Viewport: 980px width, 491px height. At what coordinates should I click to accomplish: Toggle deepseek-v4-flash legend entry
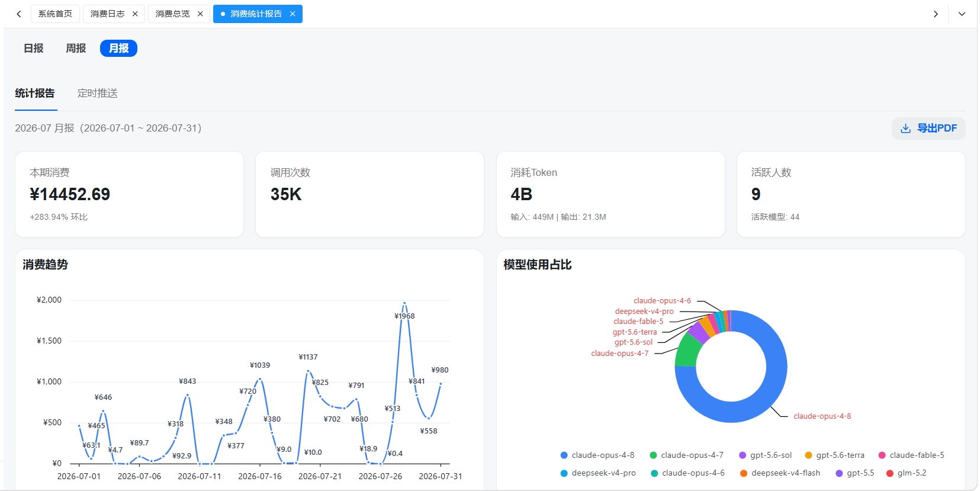[780, 473]
